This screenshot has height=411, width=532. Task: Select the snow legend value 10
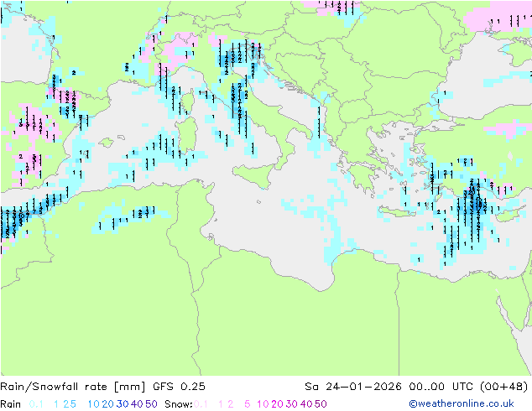[263, 404]
